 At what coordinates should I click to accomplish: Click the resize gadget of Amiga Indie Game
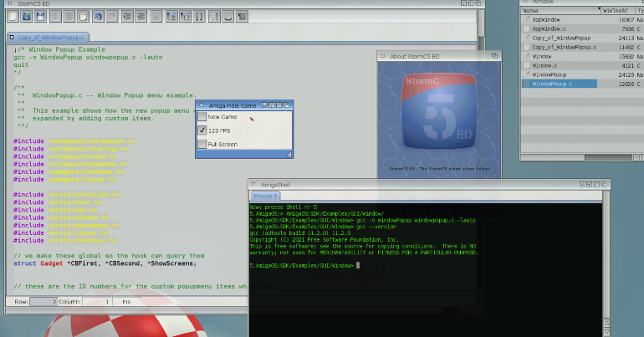point(289,154)
